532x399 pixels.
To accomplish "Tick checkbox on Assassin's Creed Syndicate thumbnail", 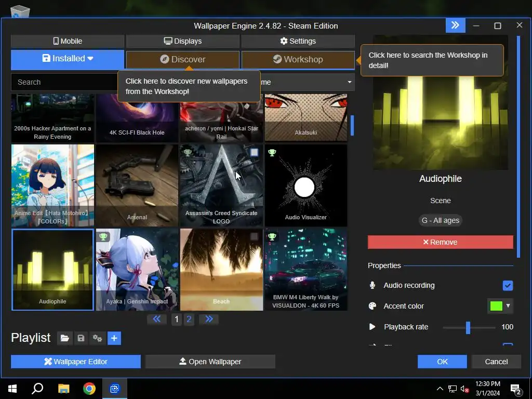I will tap(254, 152).
